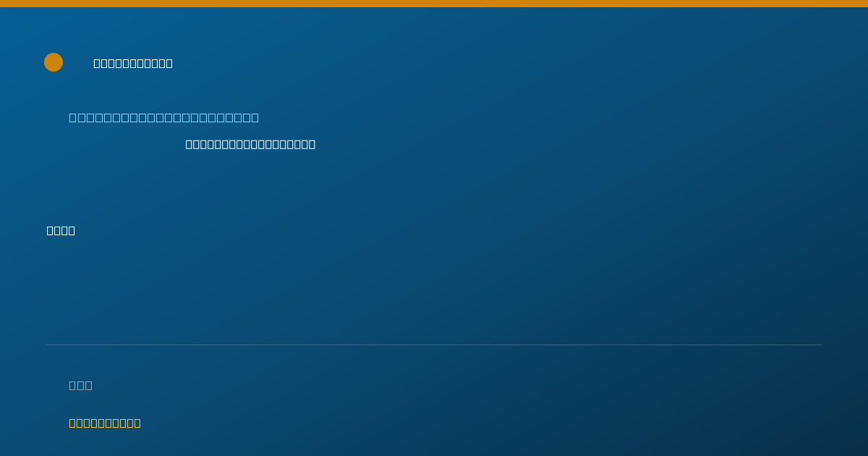The image size is (868, 456).
Task: Click the first character of the header title
Action: pos(97,63)
